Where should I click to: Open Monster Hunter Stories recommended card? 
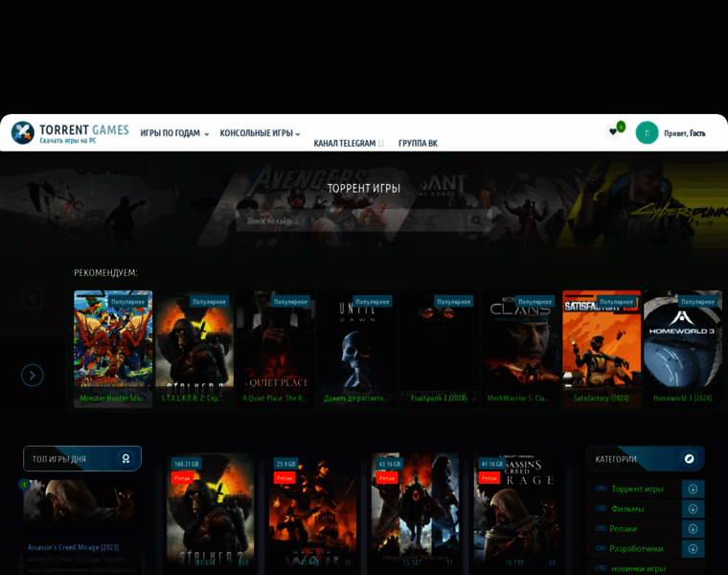[x=113, y=349]
